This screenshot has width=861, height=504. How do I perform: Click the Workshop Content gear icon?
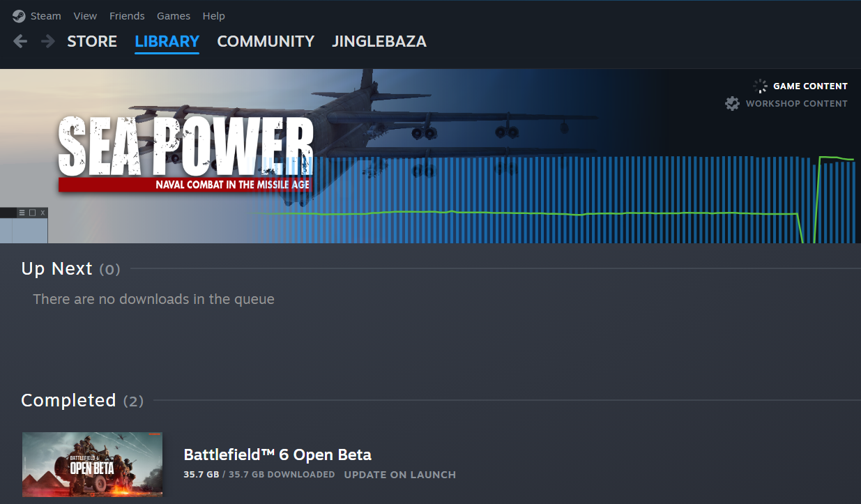pyautogui.click(x=732, y=104)
